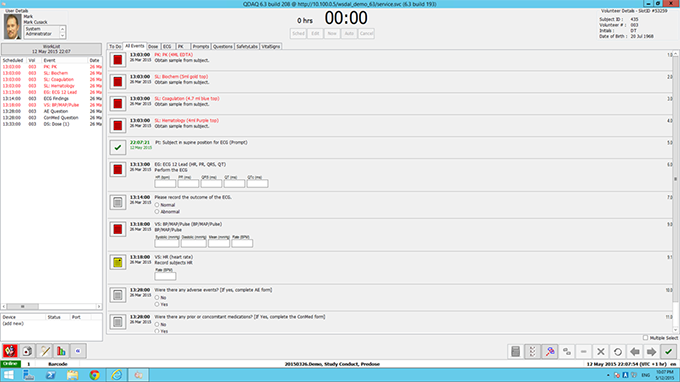
Task: Switch to the Prompts tab
Action: [201, 46]
